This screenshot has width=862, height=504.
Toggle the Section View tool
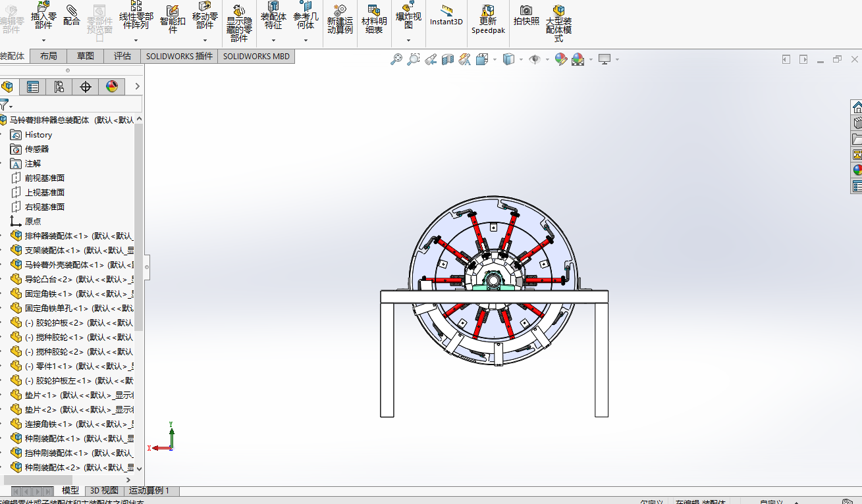[x=448, y=59]
